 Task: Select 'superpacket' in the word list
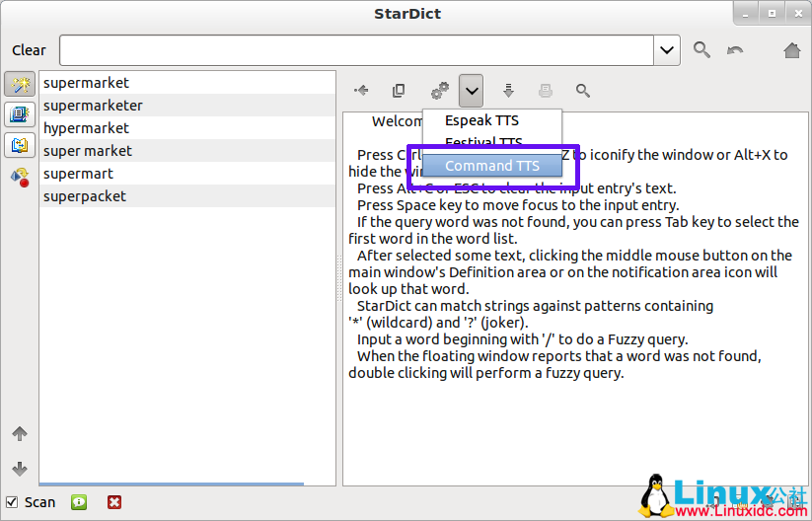click(187, 196)
